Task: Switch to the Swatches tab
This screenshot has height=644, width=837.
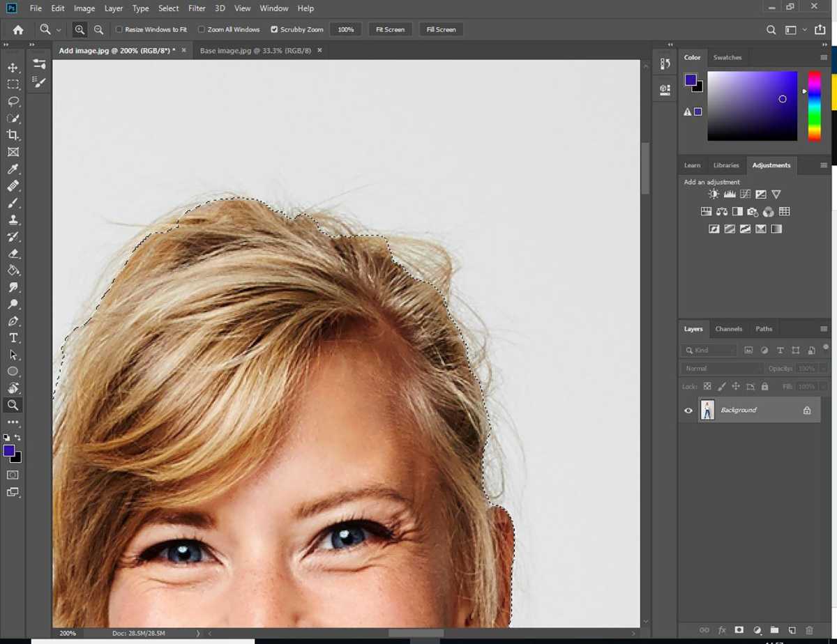Action: pos(727,57)
